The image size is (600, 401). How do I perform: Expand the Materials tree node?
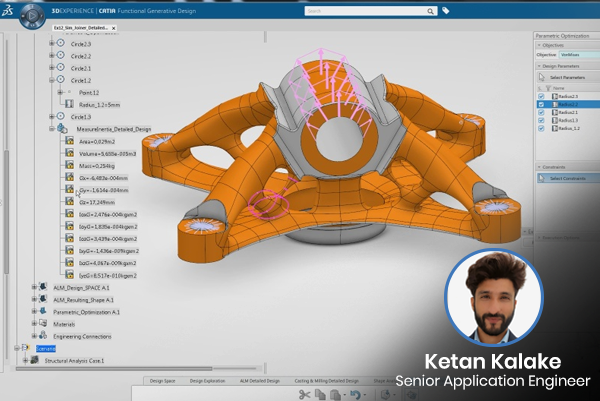(34, 323)
